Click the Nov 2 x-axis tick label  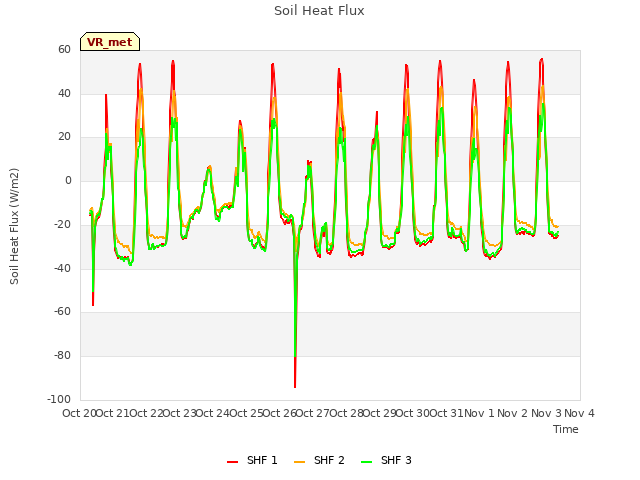tap(513, 413)
